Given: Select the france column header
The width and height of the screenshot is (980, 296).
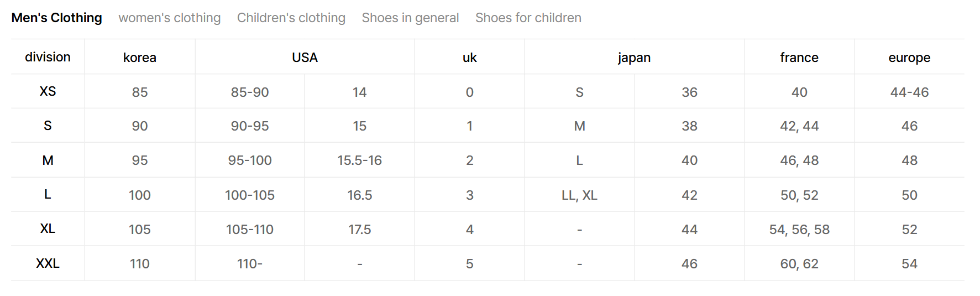Looking at the screenshot, I should [799, 58].
